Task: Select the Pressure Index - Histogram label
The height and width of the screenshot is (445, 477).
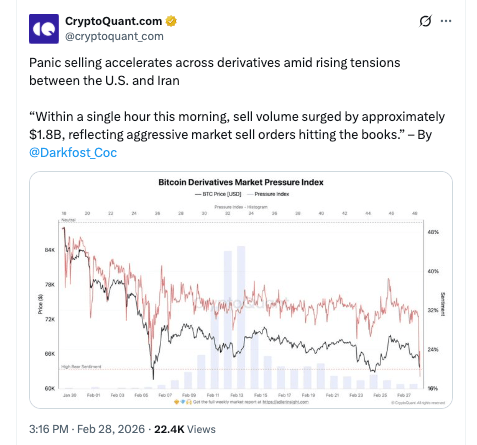Action: tap(241, 207)
